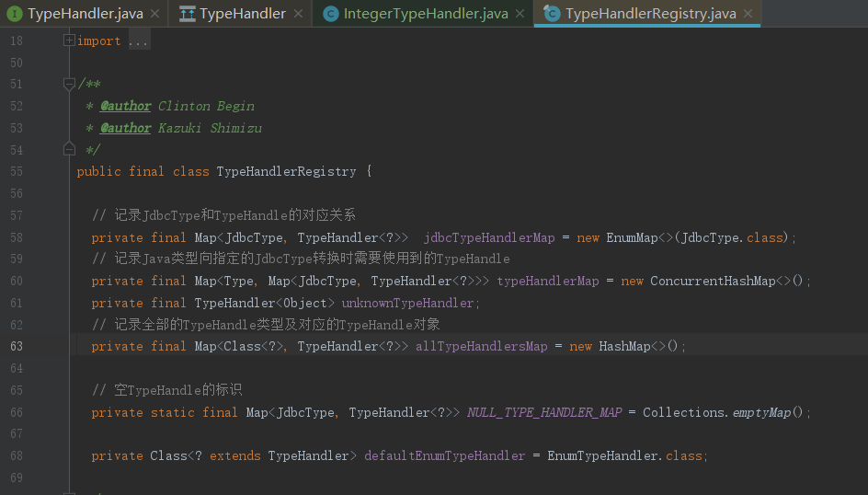
Task: Click the comment on line 59 about Java类型
Action: click(301, 259)
